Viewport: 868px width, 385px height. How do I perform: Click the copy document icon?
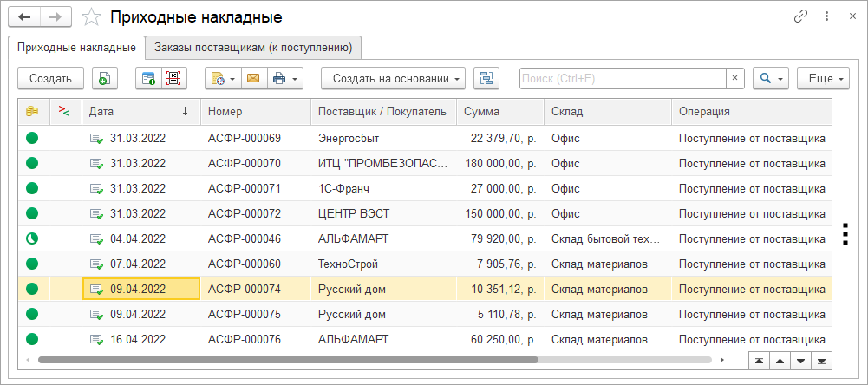103,78
